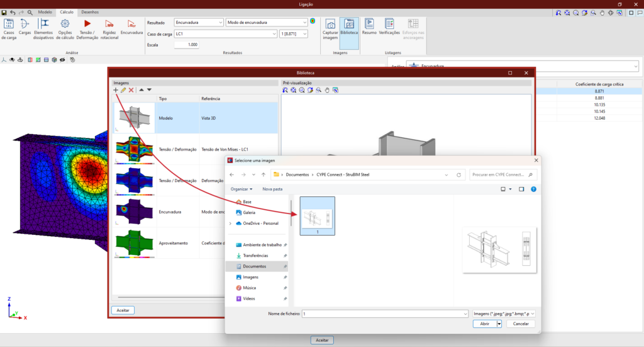This screenshot has width=644, height=347.
Task: Select Tensão de Von Mises - LC1 row
Action: pos(196,149)
